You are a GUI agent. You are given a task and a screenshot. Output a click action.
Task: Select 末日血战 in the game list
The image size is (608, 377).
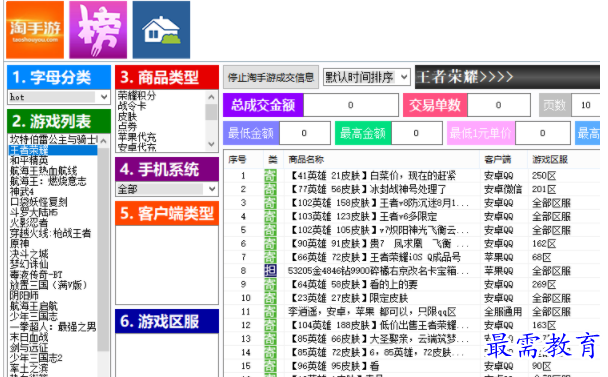point(29,337)
